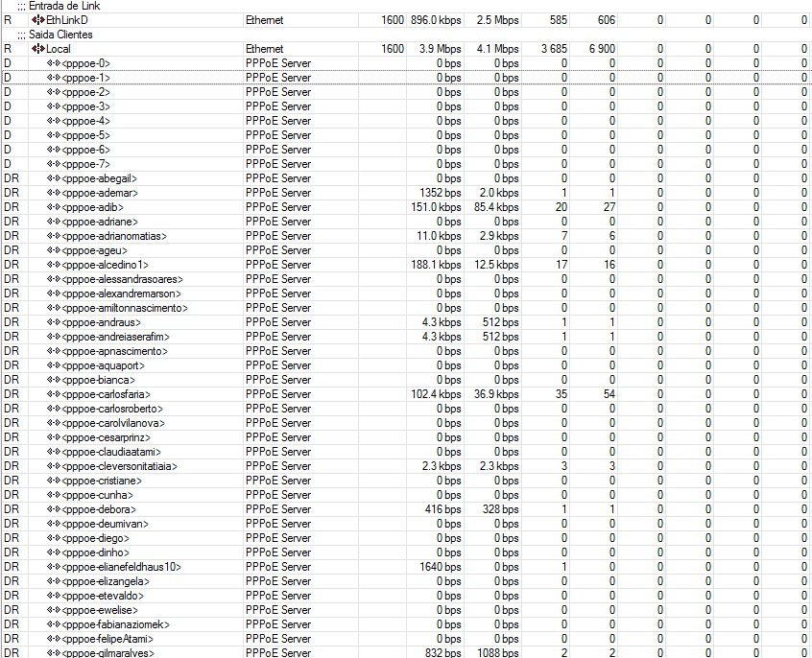The image size is (812, 658).
Task: Click the pppoe-carlosfaria interface icon
Action: point(54,394)
